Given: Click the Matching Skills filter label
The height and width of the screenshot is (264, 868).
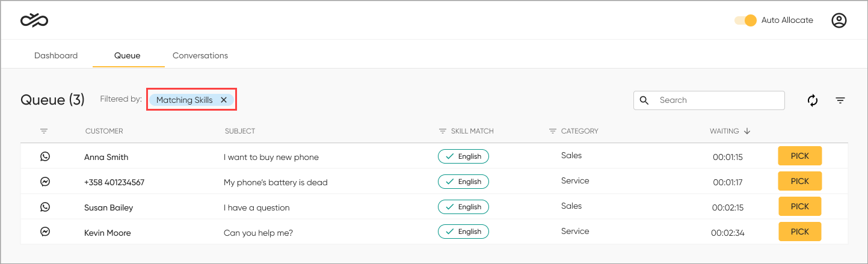Looking at the screenshot, I should coord(185,100).
